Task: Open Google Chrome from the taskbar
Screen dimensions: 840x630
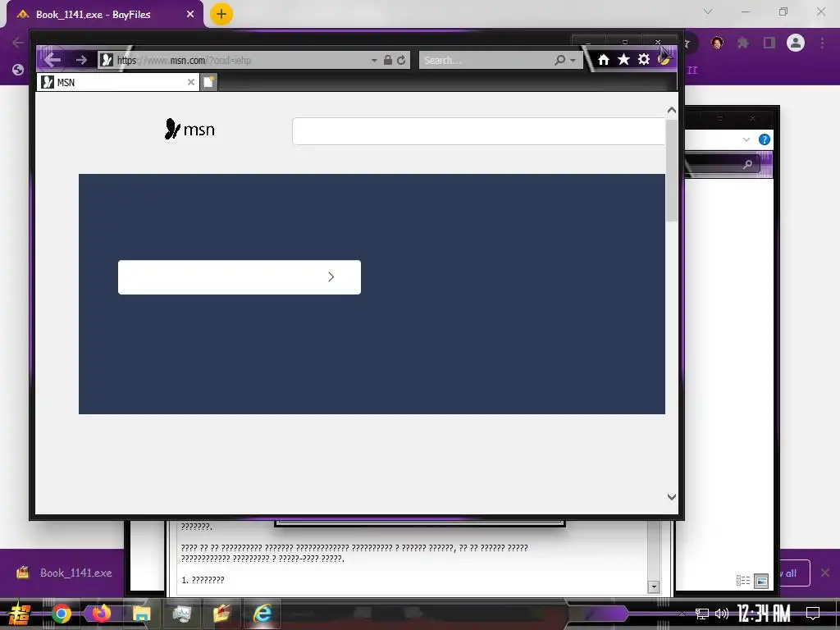Action: tap(62, 614)
